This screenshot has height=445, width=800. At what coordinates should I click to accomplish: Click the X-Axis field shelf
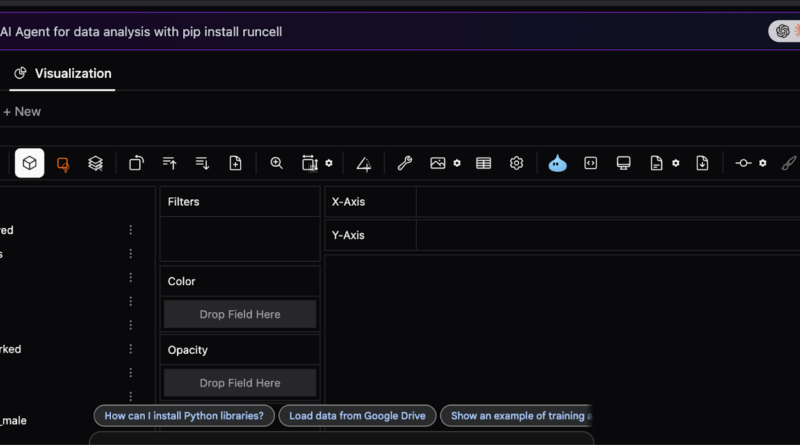[x=608, y=202]
